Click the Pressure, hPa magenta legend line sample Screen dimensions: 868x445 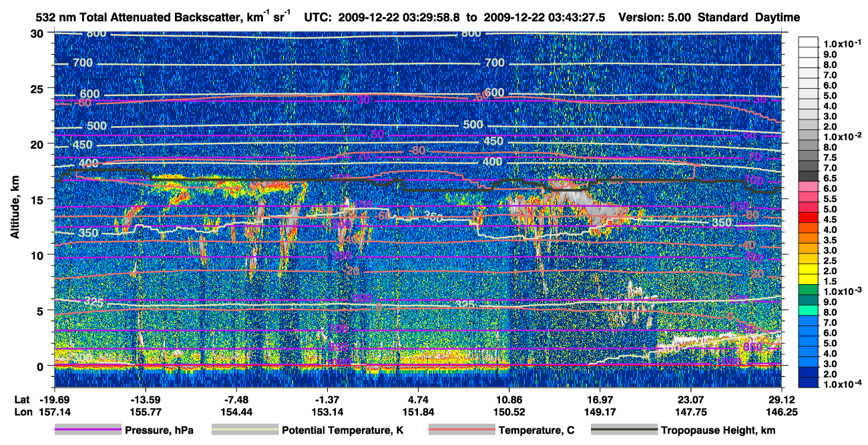pyautogui.click(x=87, y=431)
